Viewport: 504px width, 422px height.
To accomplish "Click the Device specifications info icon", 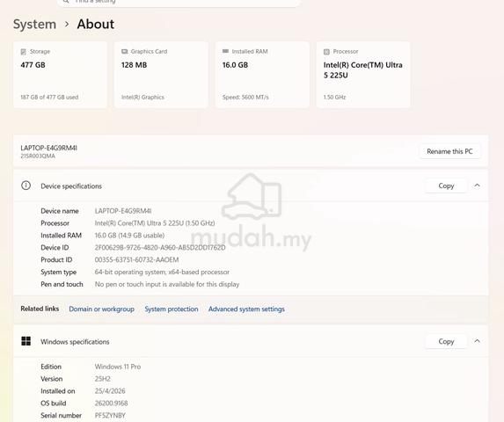I will pyautogui.click(x=26, y=186).
